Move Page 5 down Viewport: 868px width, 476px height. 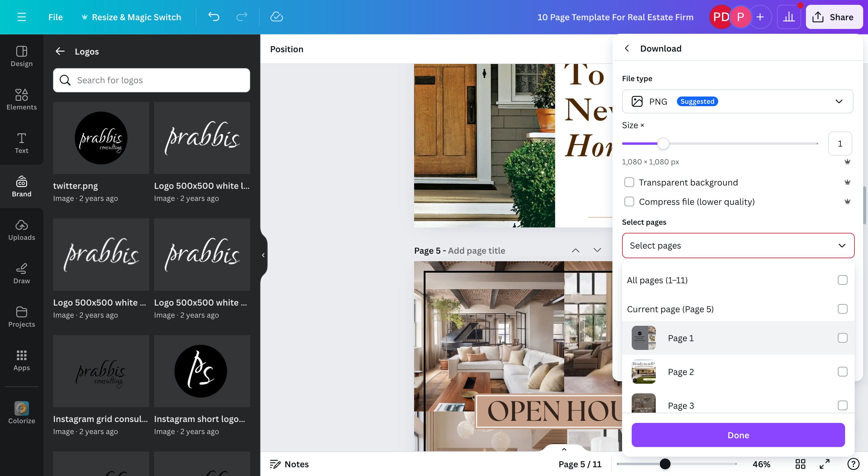(597, 250)
